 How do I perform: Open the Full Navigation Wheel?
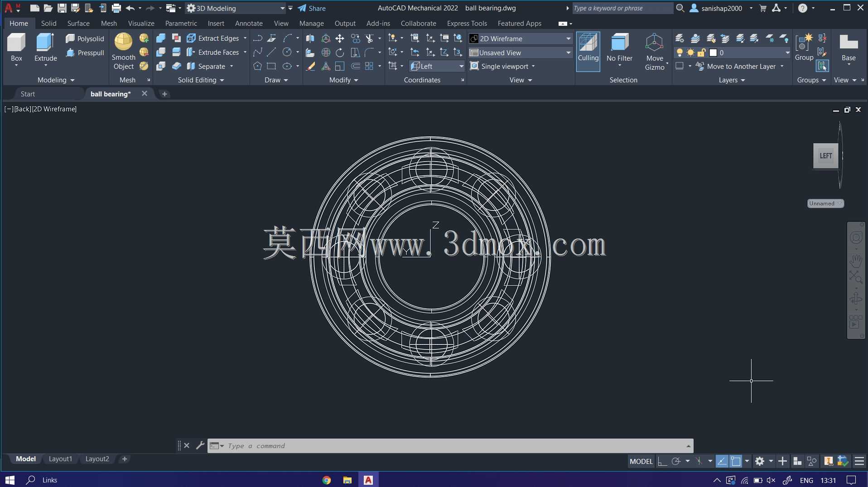856,238
